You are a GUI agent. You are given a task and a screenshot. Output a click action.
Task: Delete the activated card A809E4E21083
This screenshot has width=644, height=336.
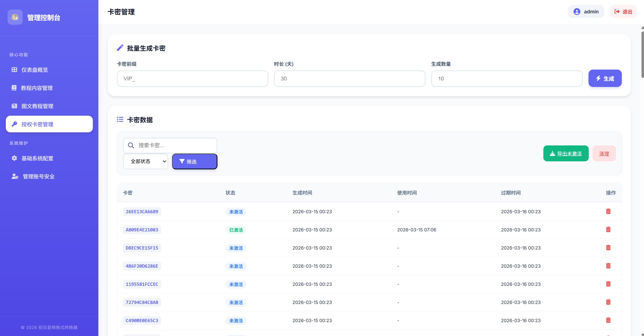[608, 229]
